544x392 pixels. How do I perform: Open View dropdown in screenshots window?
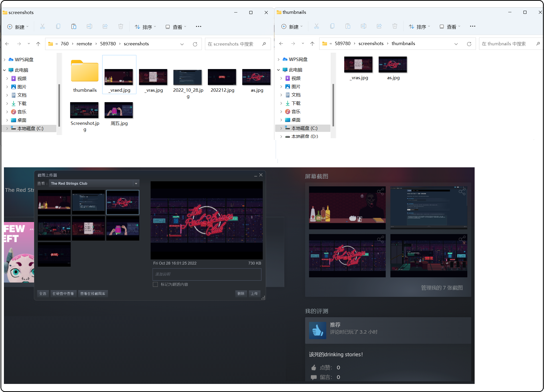(x=176, y=27)
